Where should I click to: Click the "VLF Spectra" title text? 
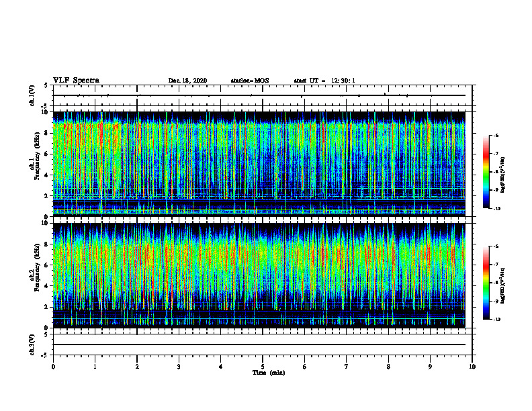click(x=76, y=81)
